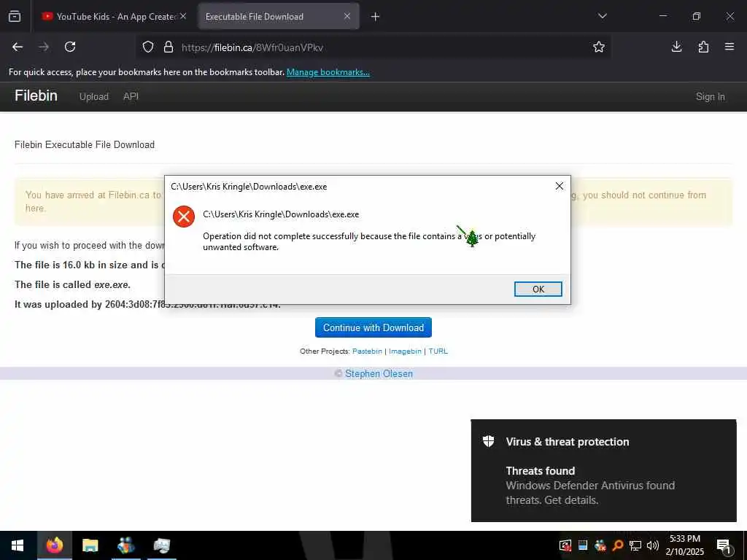Click the red error icon in dialog
The width and height of the screenshot is (747, 560).
pyautogui.click(x=184, y=217)
